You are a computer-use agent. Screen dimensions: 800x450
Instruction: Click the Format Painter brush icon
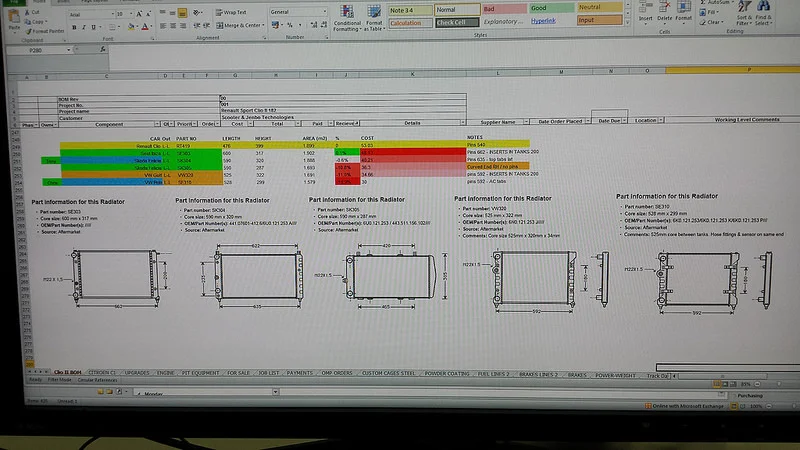tap(30, 32)
